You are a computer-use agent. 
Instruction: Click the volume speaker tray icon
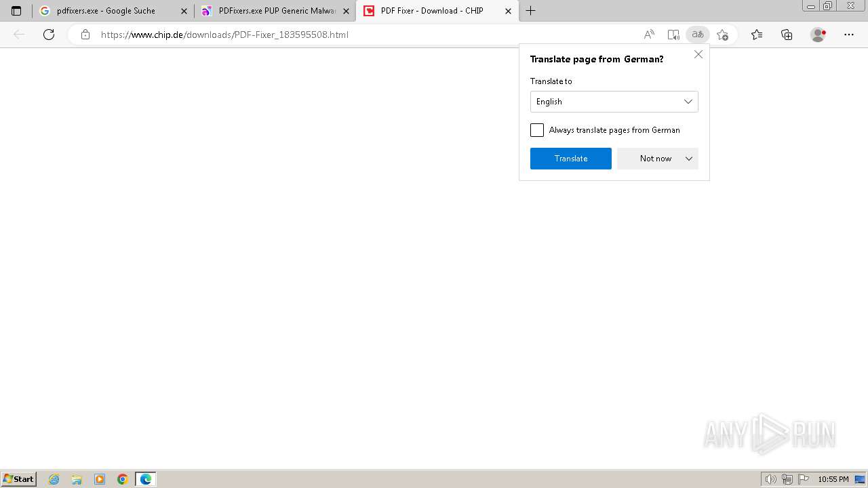click(x=770, y=479)
